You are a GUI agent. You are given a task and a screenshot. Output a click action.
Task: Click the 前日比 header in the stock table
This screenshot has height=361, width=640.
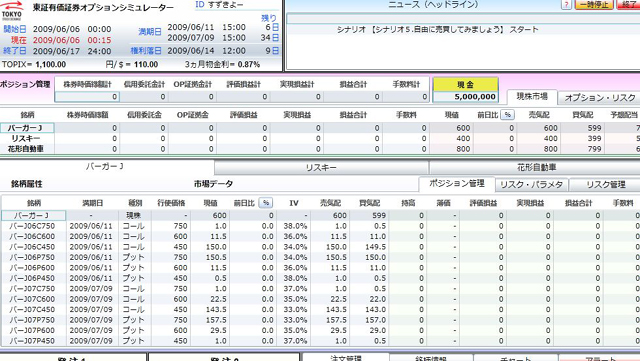488,115
